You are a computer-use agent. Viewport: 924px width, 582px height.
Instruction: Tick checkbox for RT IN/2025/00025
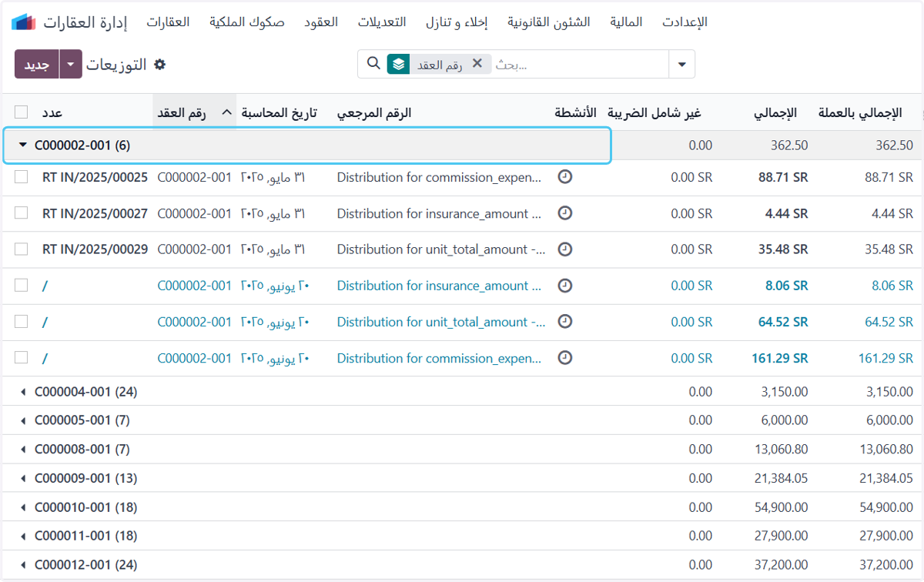[22, 177]
